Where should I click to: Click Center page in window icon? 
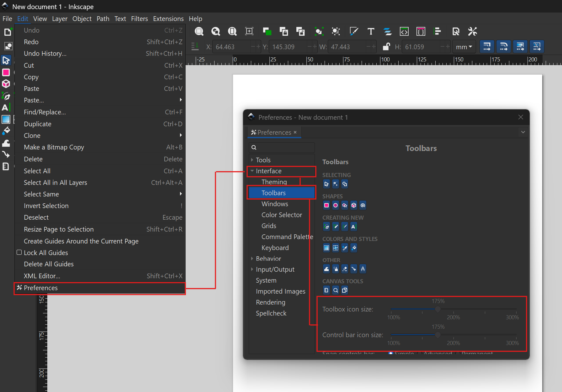[249, 31]
